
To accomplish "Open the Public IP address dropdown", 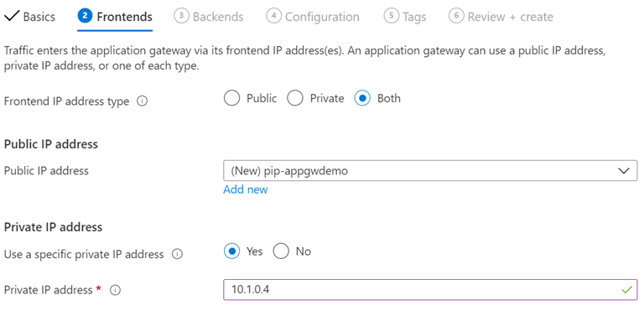I will (430, 171).
